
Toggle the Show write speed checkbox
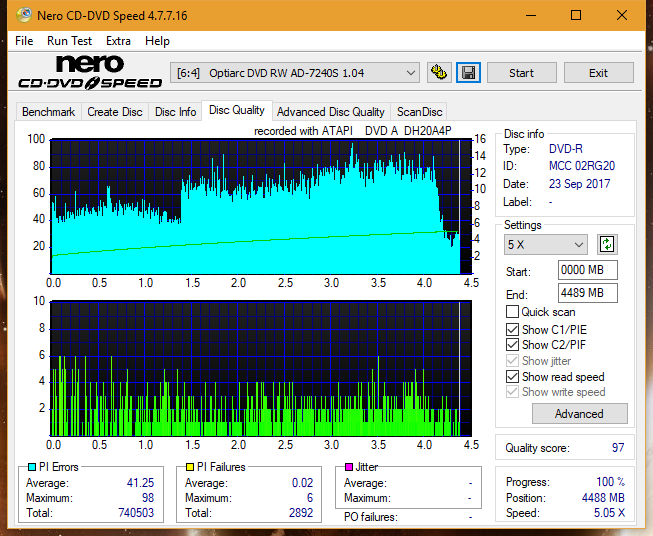point(512,392)
